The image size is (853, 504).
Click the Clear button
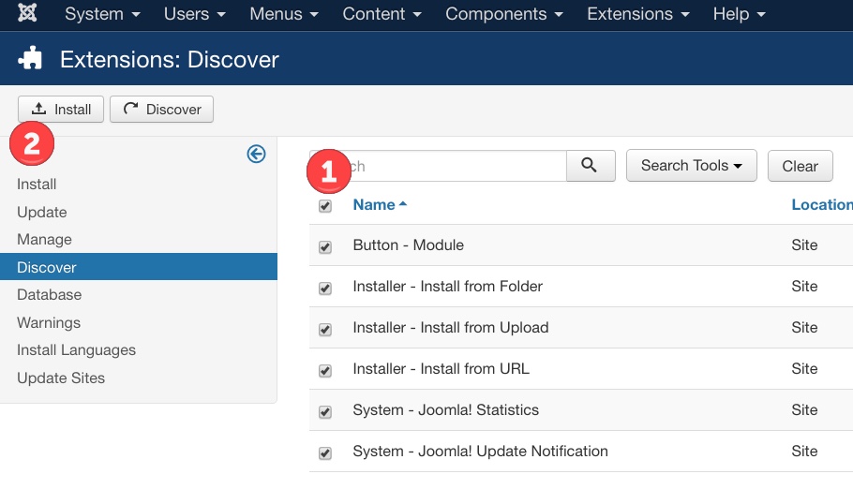[x=801, y=166]
